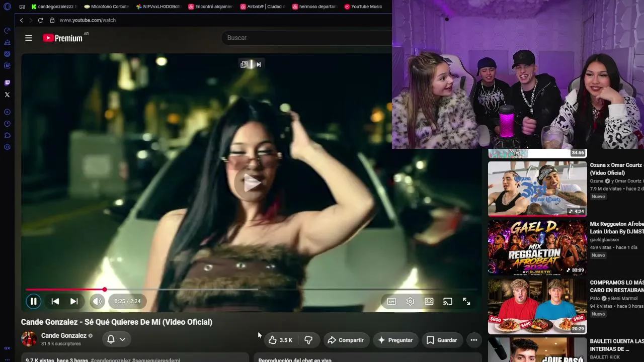Switch to the Airbnb Ciudad tab

coord(263,7)
